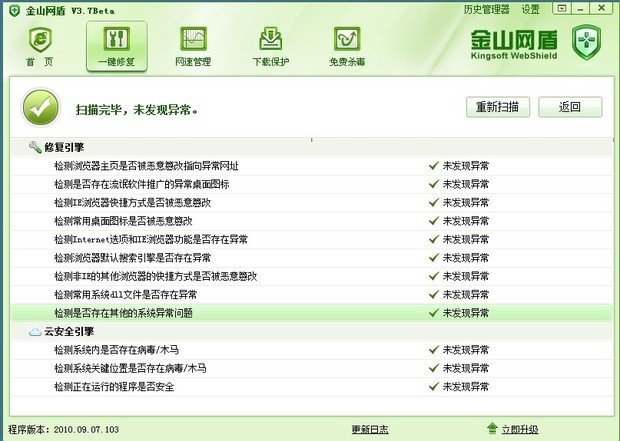620x441 pixels.
Task: Open the title bar dropdown menu button
Action: [x=562, y=8]
